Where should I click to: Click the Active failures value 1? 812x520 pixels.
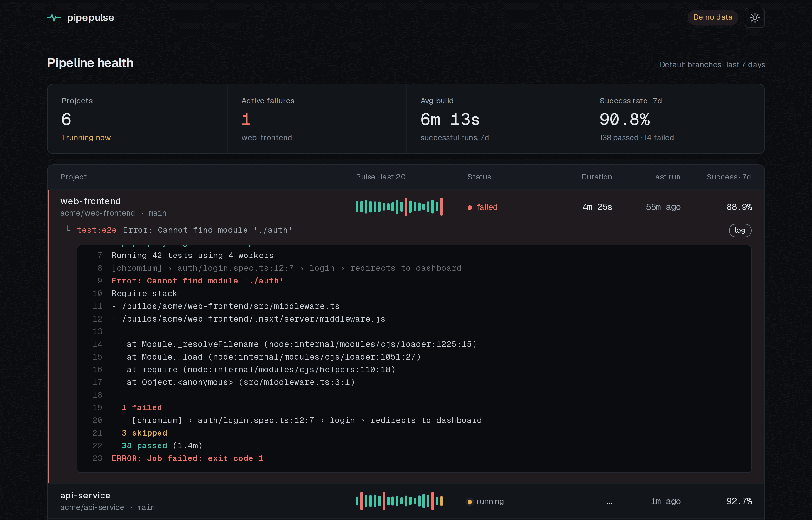(x=246, y=120)
